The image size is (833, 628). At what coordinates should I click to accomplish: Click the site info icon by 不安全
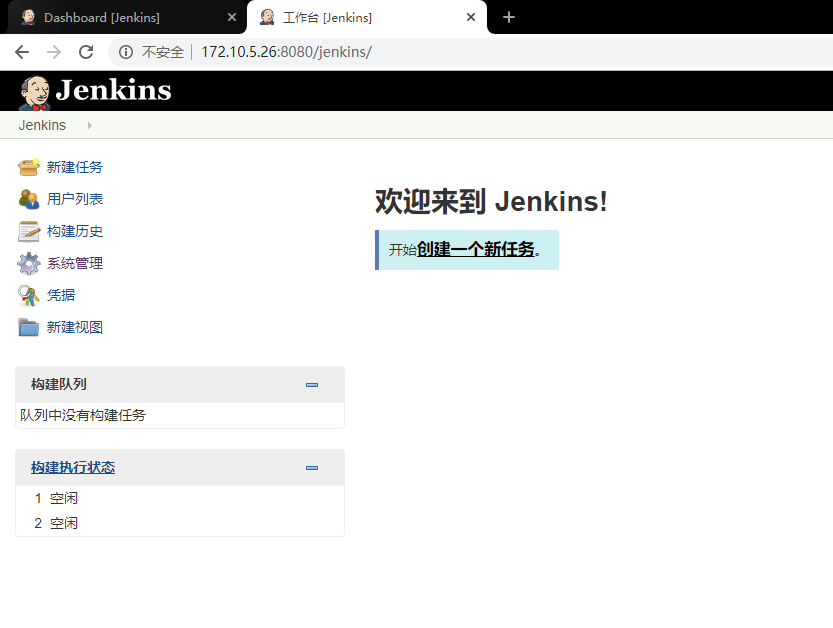[126, 52]
